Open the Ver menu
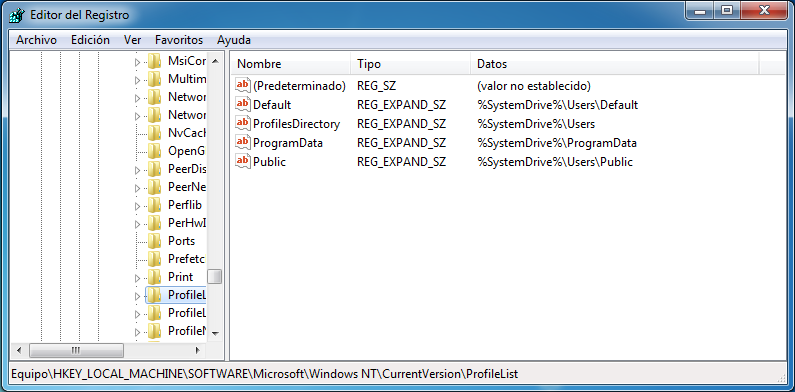Screen dimensions: 795x392 pos(132,40)
